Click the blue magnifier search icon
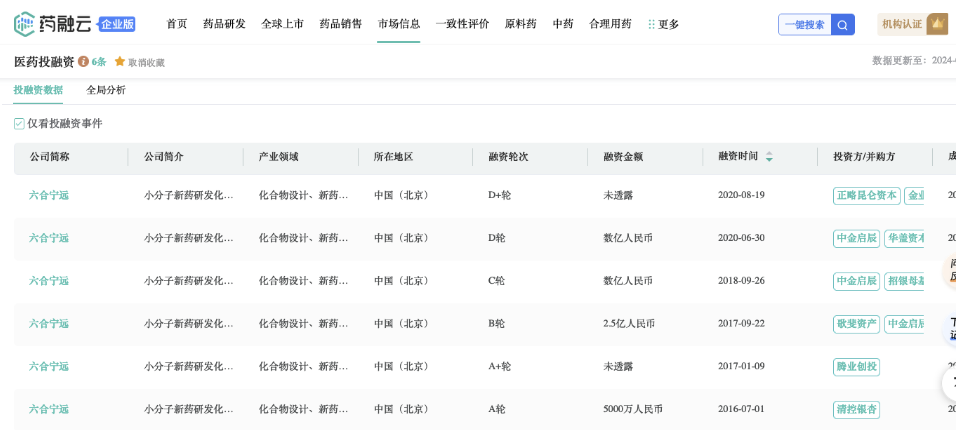 click(843, 25)
